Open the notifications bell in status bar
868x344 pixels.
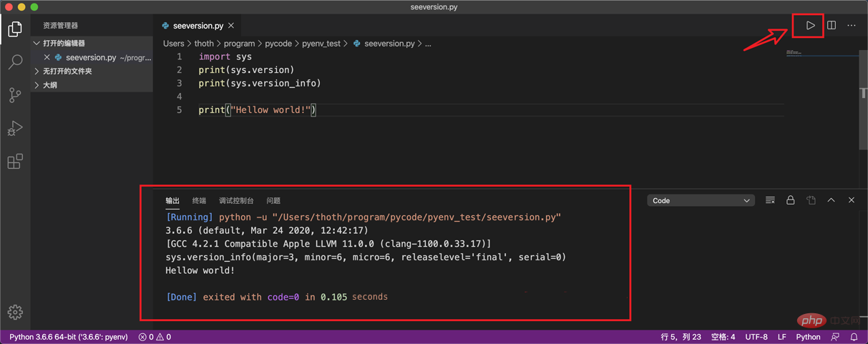[854, 337]
